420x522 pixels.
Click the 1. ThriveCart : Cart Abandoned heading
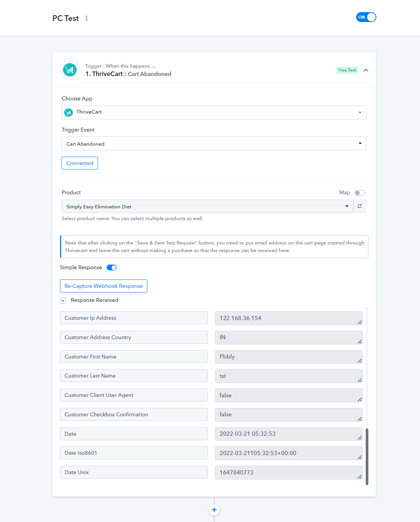[x=128, y=74]
